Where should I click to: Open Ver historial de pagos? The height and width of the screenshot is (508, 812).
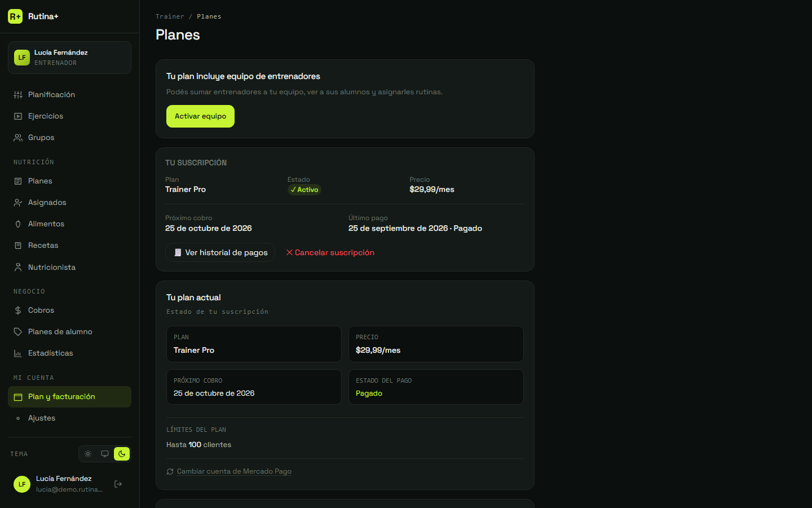pyautogui.click(x=220, y=252)
